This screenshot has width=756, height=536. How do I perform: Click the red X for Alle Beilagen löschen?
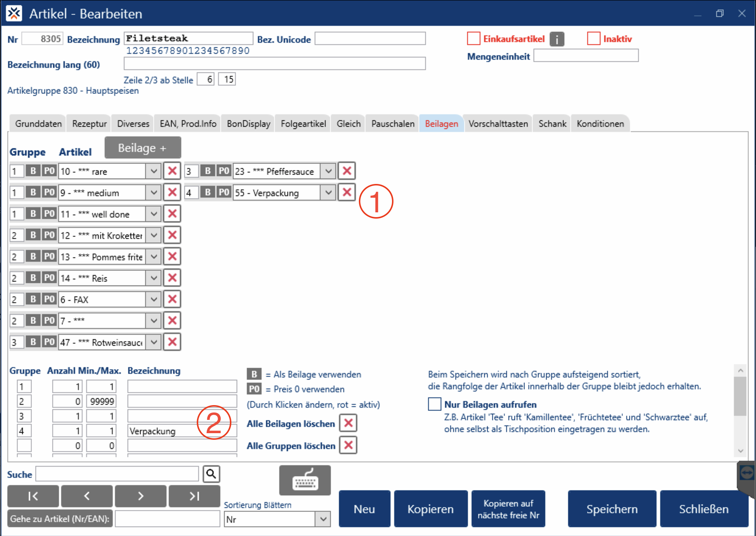point(347,423)
